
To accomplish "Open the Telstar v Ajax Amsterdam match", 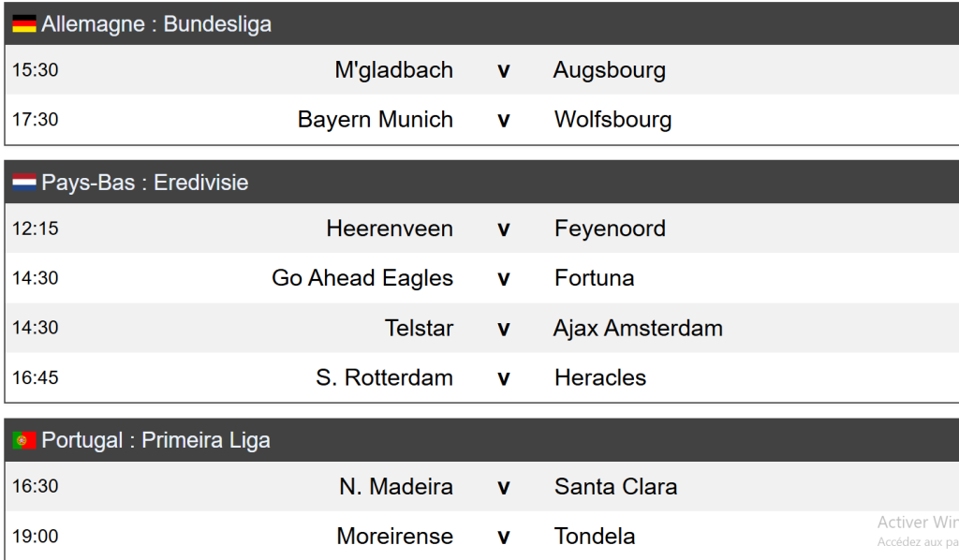I will (x=503, y=328).
